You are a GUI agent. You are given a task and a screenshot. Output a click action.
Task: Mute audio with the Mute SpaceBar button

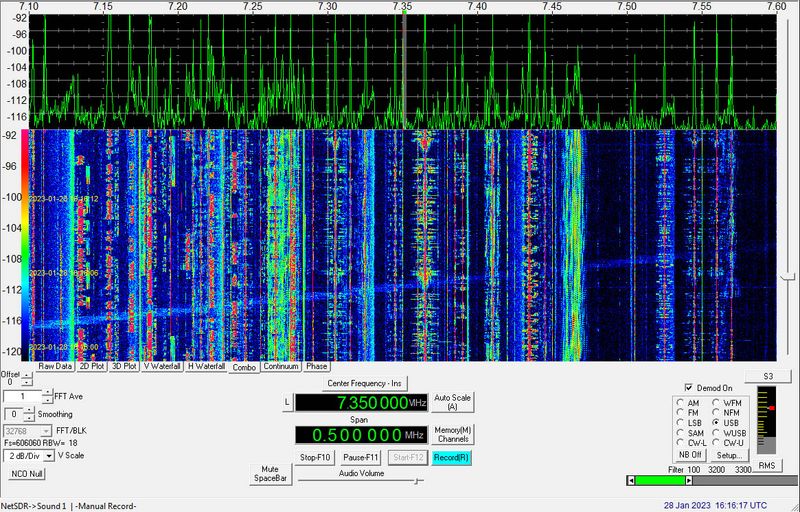pos(270,474)
